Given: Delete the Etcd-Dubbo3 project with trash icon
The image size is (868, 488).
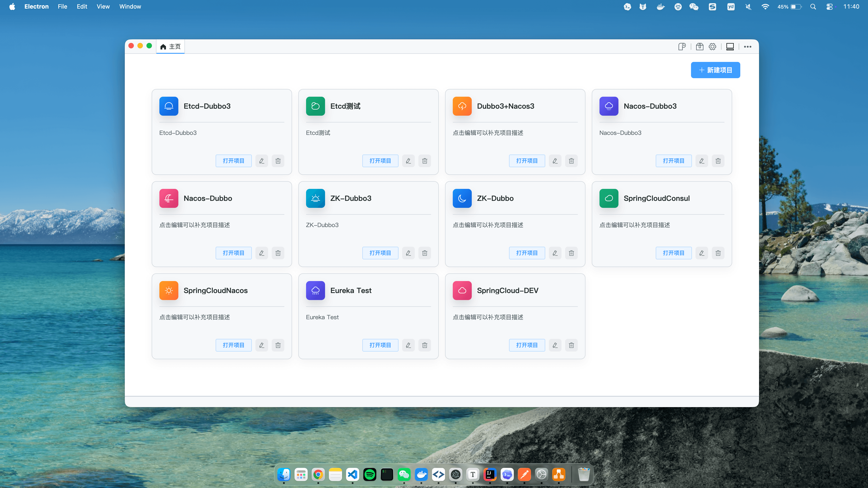Looking at the screenshot, I should [x=278, y=161].
